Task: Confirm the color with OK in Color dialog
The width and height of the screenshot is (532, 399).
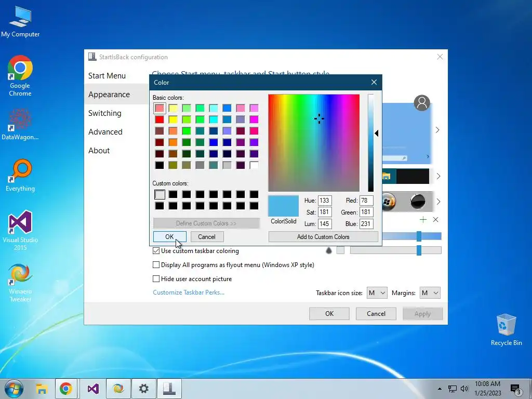Action: click(x=170, y=237)
